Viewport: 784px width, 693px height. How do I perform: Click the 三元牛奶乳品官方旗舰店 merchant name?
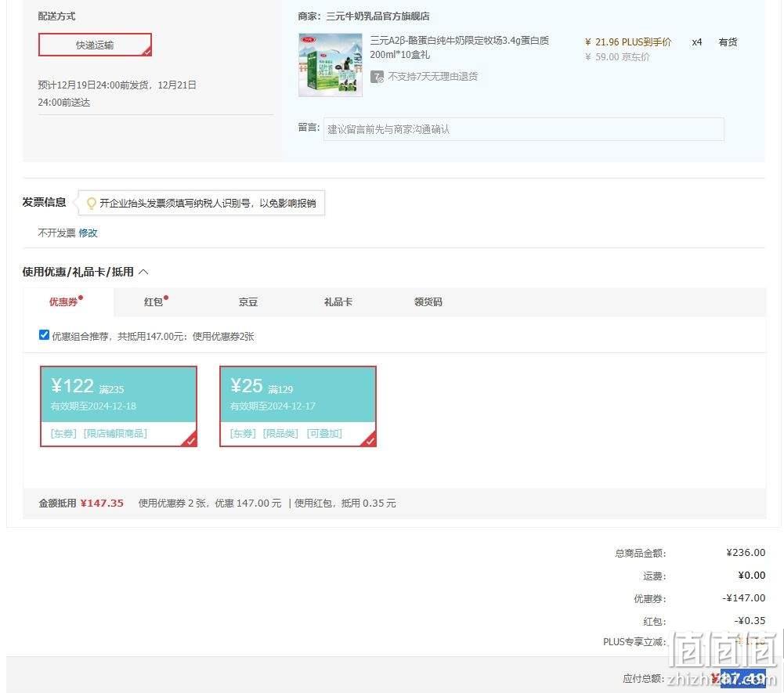coord(378,16)
